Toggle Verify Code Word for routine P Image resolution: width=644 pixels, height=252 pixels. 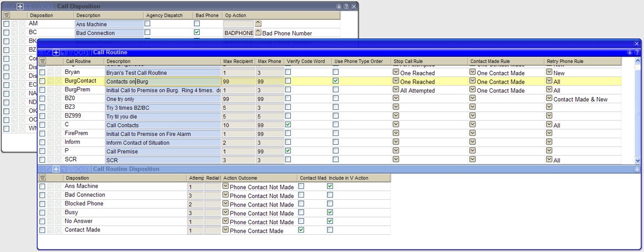[x=288, y=151]
